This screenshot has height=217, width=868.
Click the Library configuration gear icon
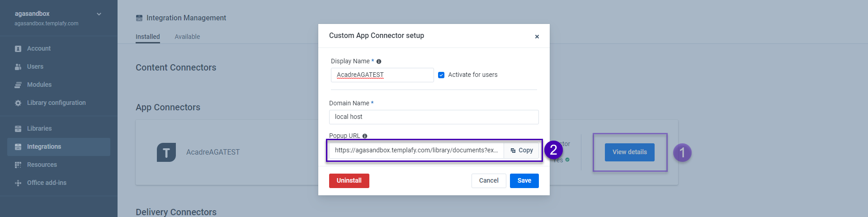[x=18, y=103]
